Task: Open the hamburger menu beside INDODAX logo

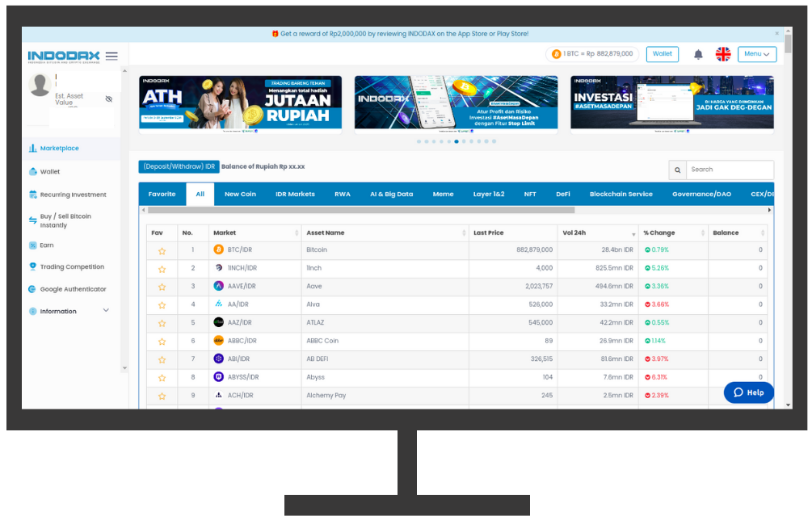Action: [111, 56]
